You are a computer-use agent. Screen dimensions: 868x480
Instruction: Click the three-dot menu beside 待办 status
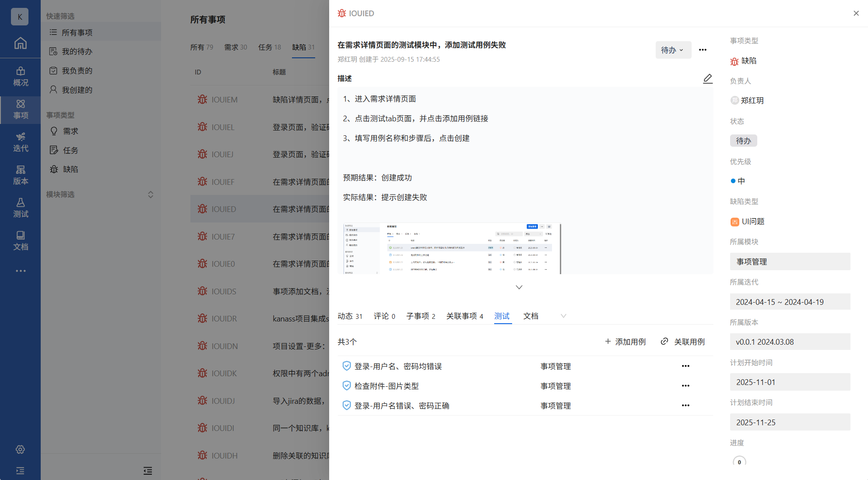(x=703, y=50)
